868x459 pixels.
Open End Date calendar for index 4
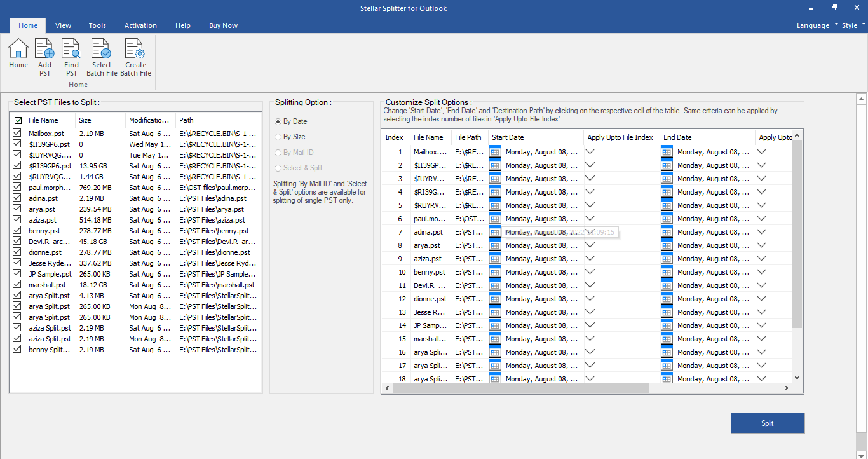667,192
